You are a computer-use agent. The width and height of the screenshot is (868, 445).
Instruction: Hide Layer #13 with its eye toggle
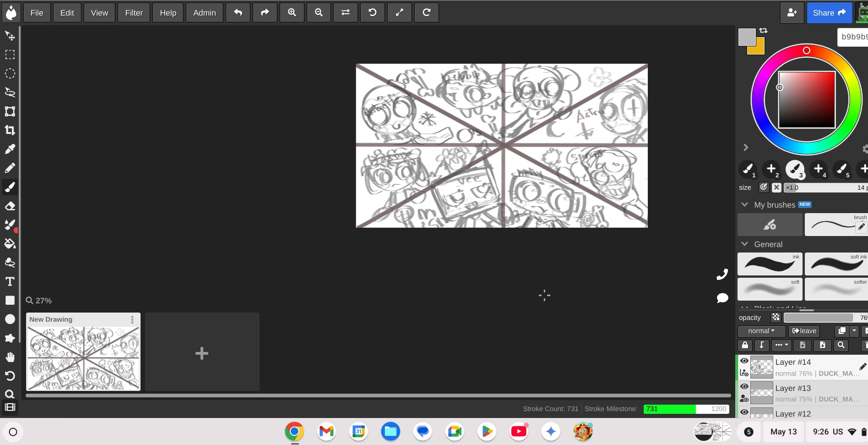tap(745, 386)
